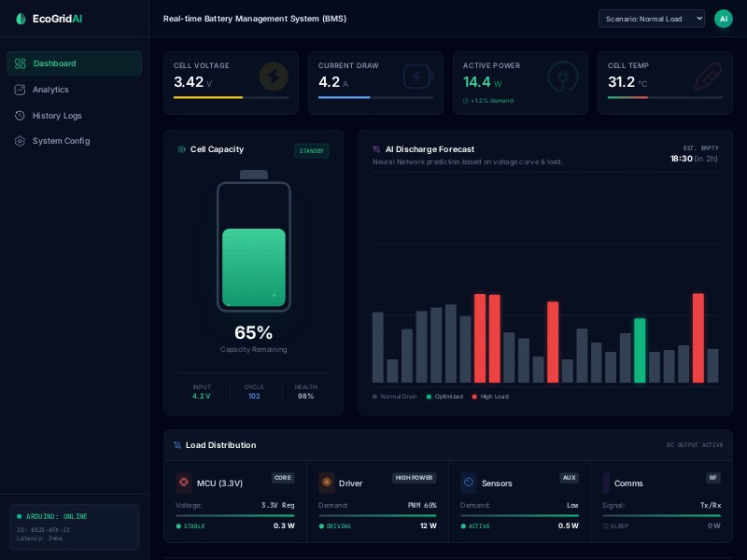Open the Dashboard menu item
747x560 pixels.
pyautogui.click(x=74, y=63)
